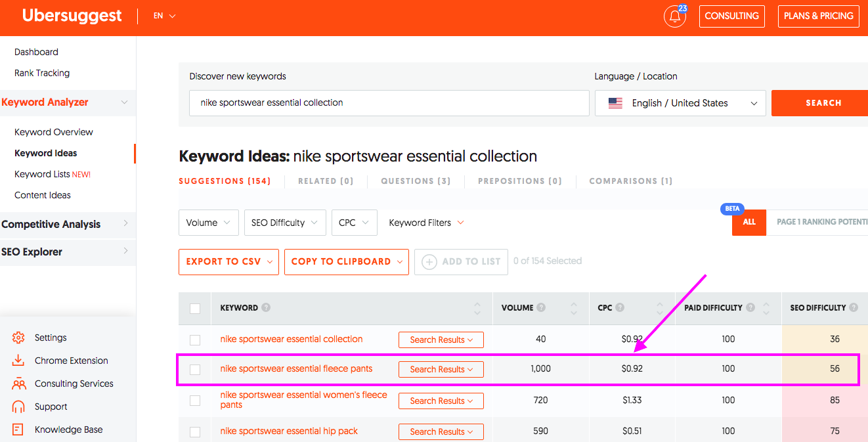
Task: Open Search Results for essential hip pack
Action: pyautogui.click(x=441, y=431)
